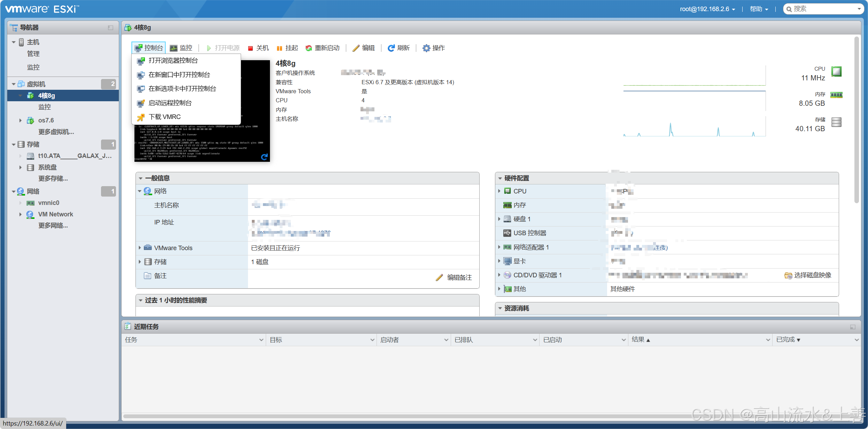868x429 pixels.
Task: Expand the VM Network node
Action: [20, 214]
